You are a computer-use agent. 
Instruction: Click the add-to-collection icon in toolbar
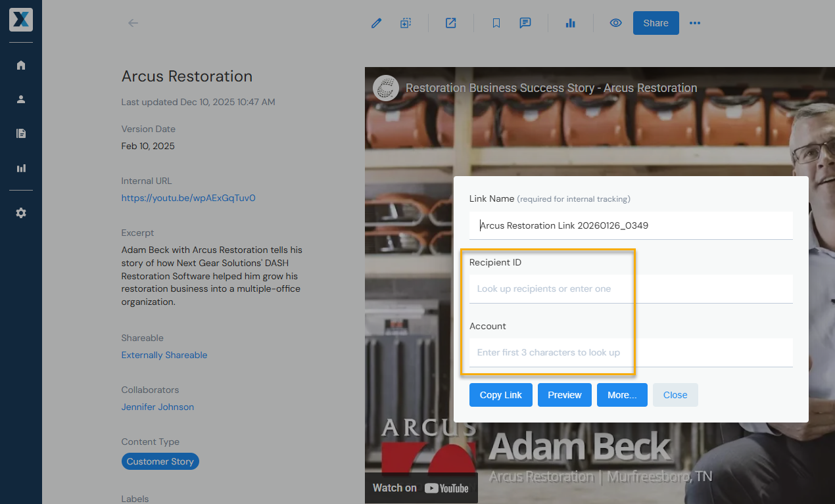tap(406, 23)
